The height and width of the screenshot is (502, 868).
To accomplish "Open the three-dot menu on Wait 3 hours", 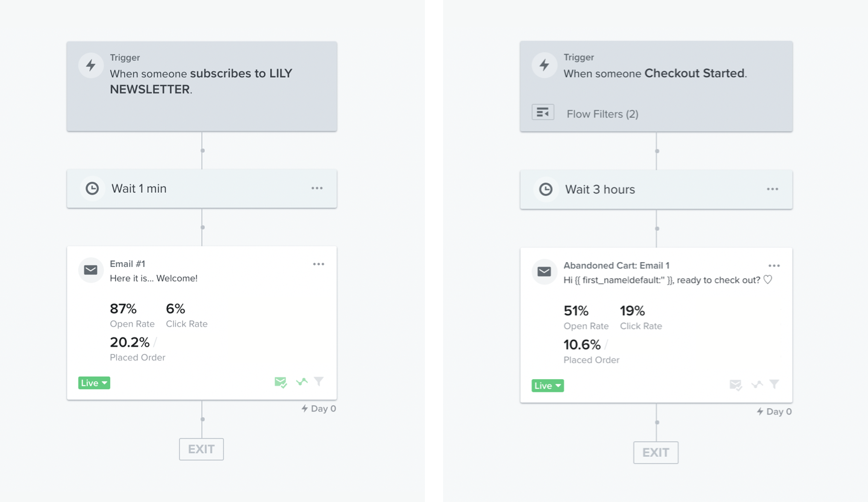I will coord(773,189).
